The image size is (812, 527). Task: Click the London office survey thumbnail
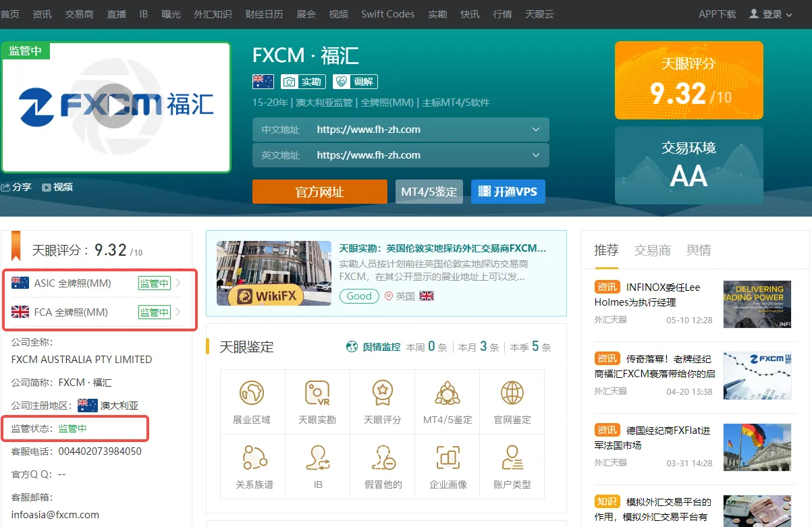[274, 273]
